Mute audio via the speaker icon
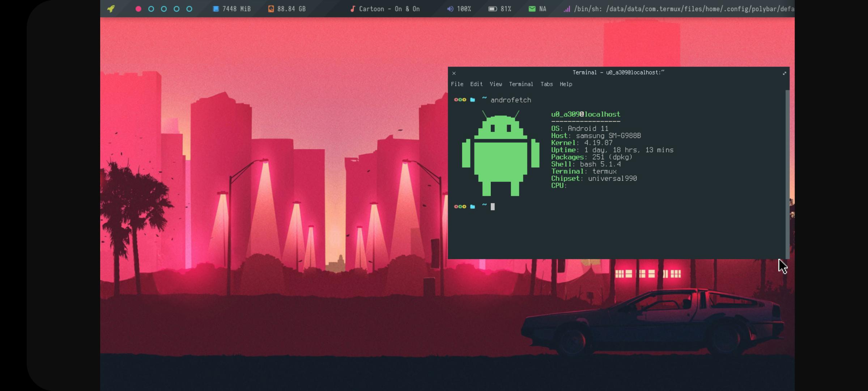This screenshot has width=868, height=391. pyautogui.click(x=450, y=8)
